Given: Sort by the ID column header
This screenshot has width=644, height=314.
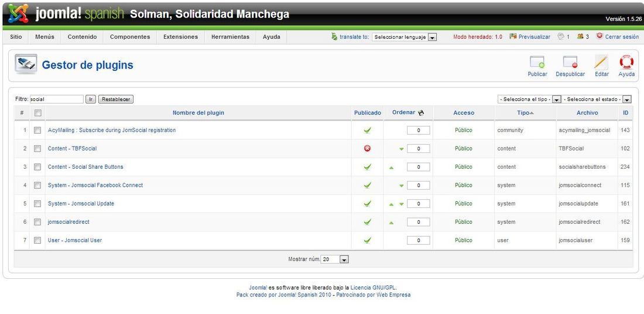Looking at the screenshot, I should pos(625,112).
